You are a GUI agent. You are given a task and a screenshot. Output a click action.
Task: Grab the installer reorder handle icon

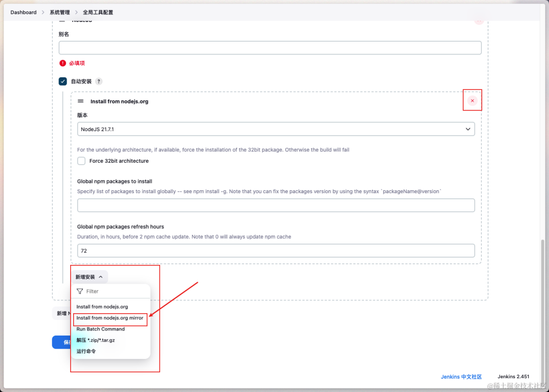[x=80, y=101]
